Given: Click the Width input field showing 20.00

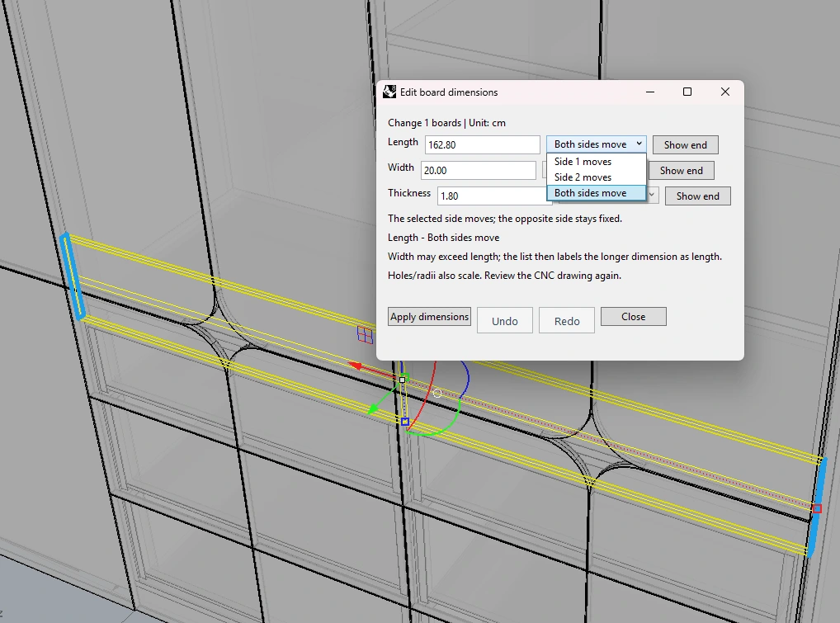Looking at the screenshot, I should pos(478,170).
